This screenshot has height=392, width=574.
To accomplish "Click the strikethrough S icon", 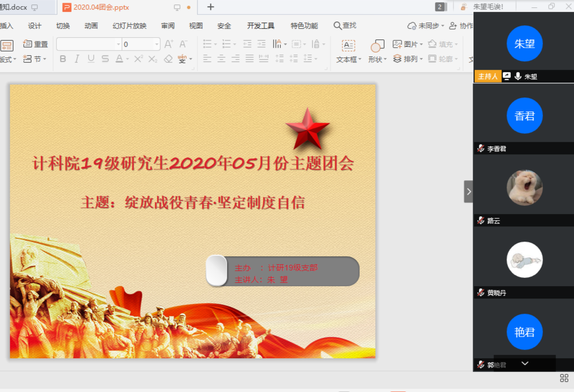I will 105,59.
